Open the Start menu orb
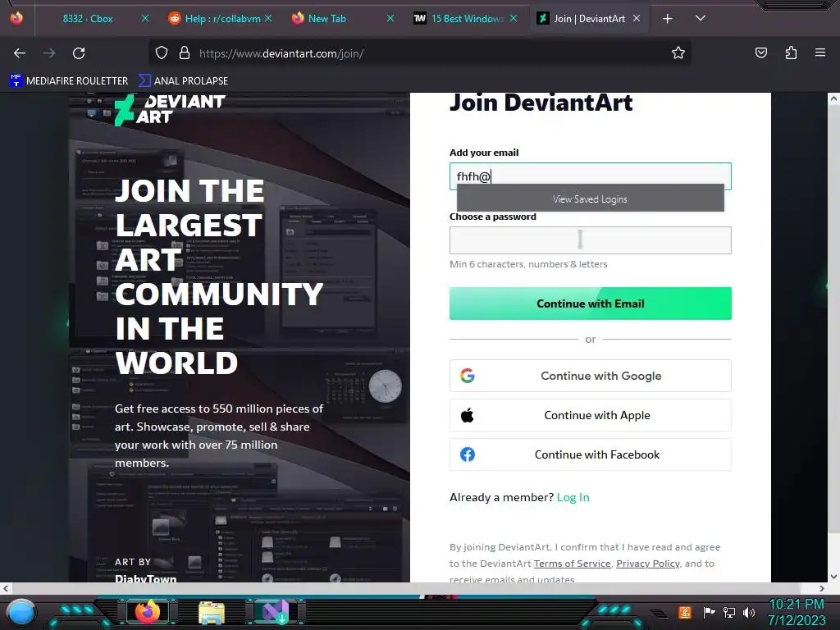 pos(21,612)
